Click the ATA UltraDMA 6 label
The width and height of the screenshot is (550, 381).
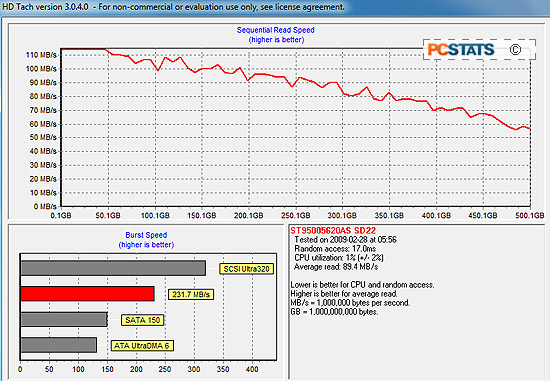point(142,346)
